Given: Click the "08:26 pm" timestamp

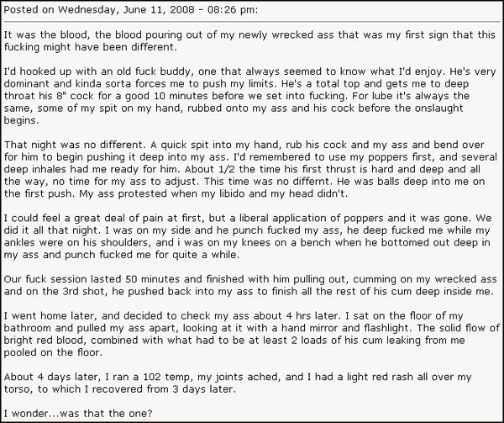Looking at the screenshot, I should click(231, 9).
